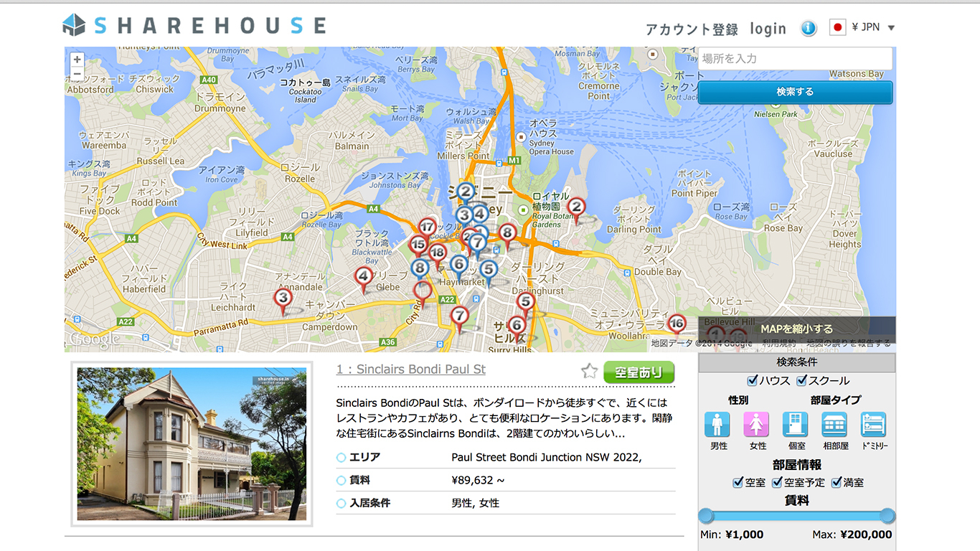Click the minimum rent slider handle
Image resolution: width=980 pixels, height=551 pixels.
pyautogui.click(x=707, y=515)
